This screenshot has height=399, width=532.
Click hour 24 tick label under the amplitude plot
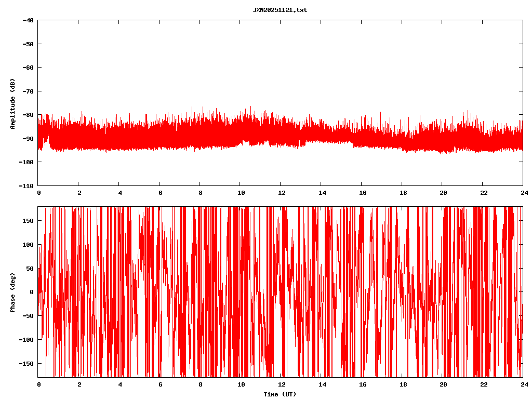pyautogui.click(x=523, y=193)
